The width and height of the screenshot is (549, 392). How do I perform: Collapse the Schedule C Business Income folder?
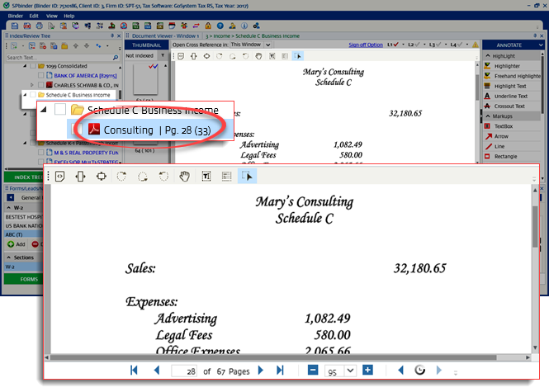point(43,110)
